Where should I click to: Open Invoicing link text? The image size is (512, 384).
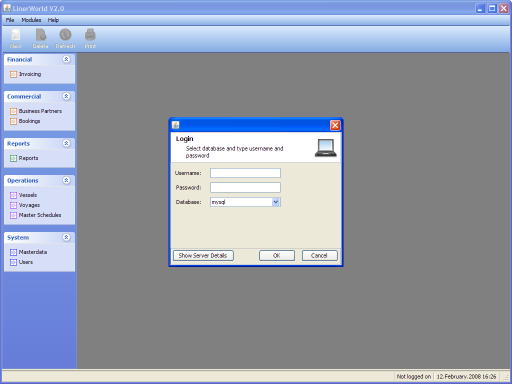point(30,74)
